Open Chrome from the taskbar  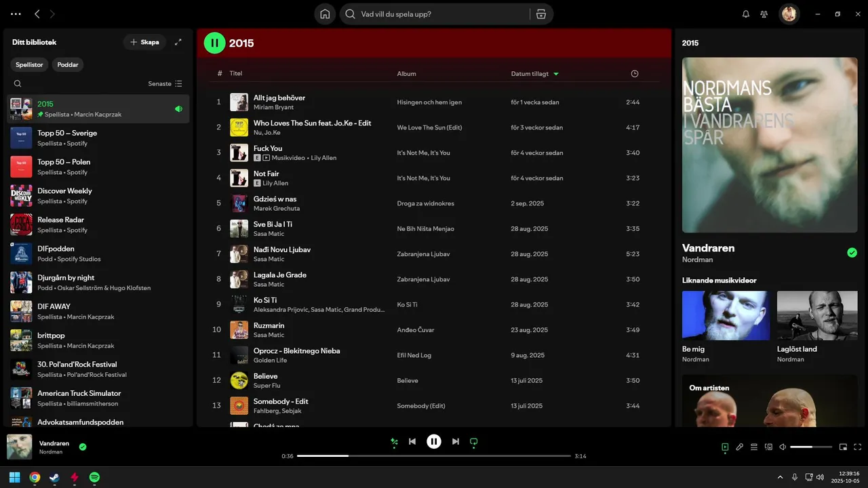(x=35, y=477)
